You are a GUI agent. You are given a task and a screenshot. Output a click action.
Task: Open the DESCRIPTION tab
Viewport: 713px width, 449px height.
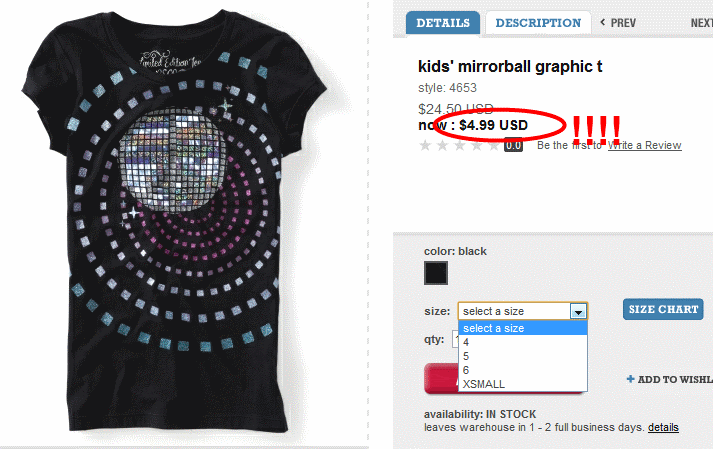538,22
